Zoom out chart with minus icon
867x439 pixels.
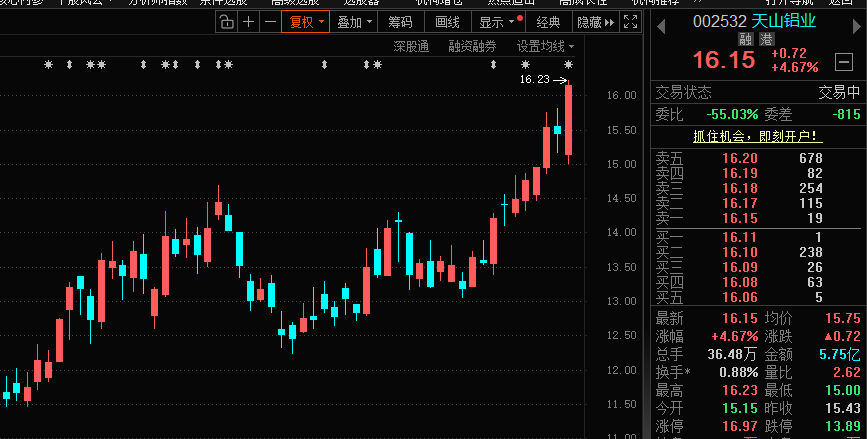pos(270,21)
